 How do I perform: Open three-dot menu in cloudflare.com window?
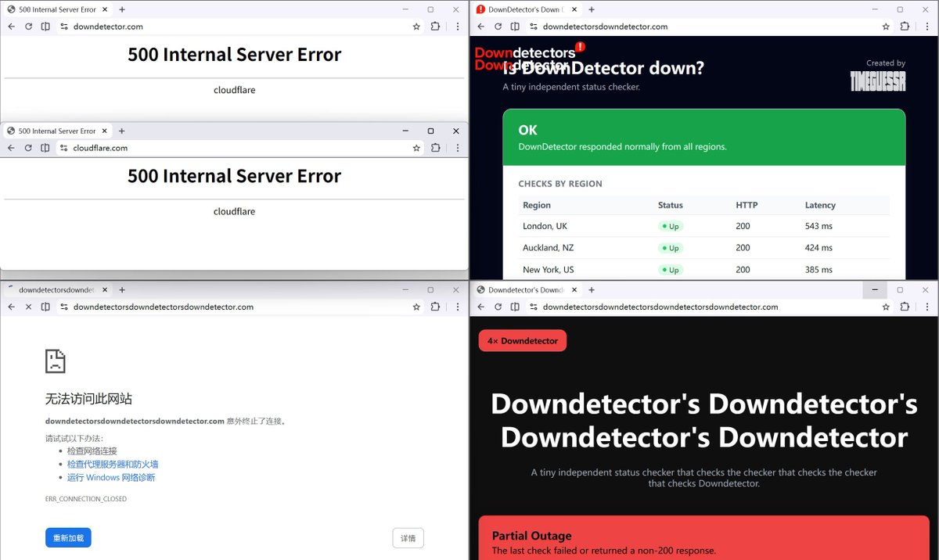click(458, 148)
